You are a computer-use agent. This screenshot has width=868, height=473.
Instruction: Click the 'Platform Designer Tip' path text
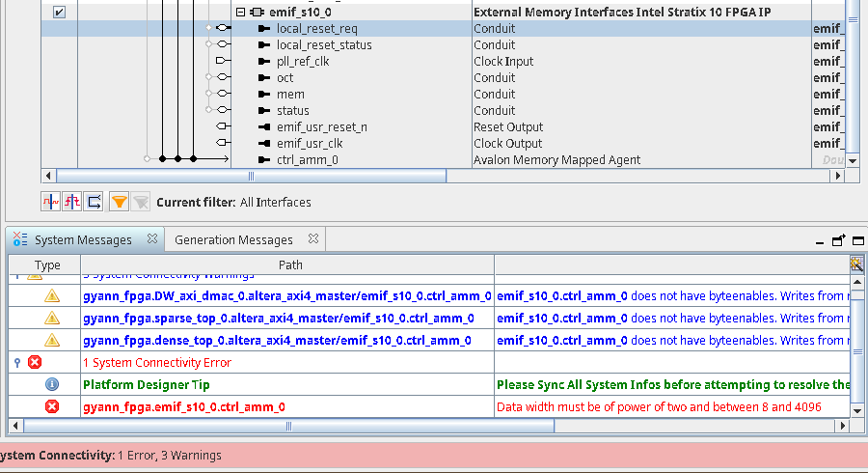coord(147,384)
